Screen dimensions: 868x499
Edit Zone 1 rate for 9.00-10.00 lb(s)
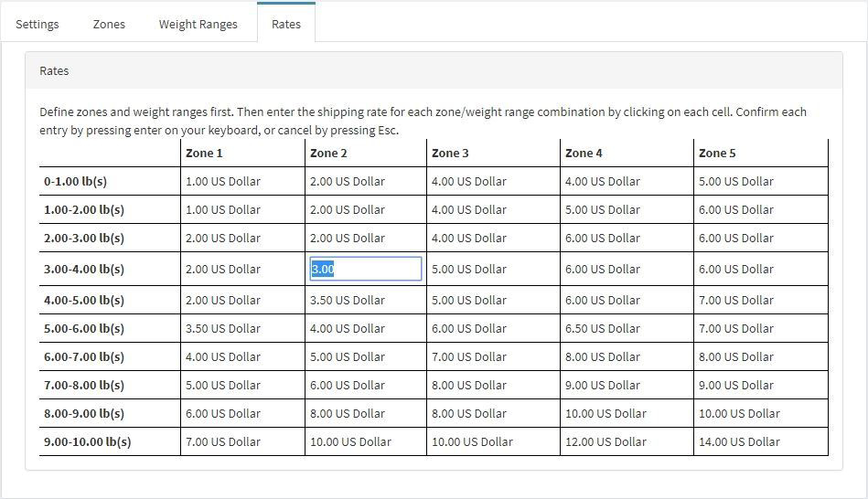click(223, 441)
